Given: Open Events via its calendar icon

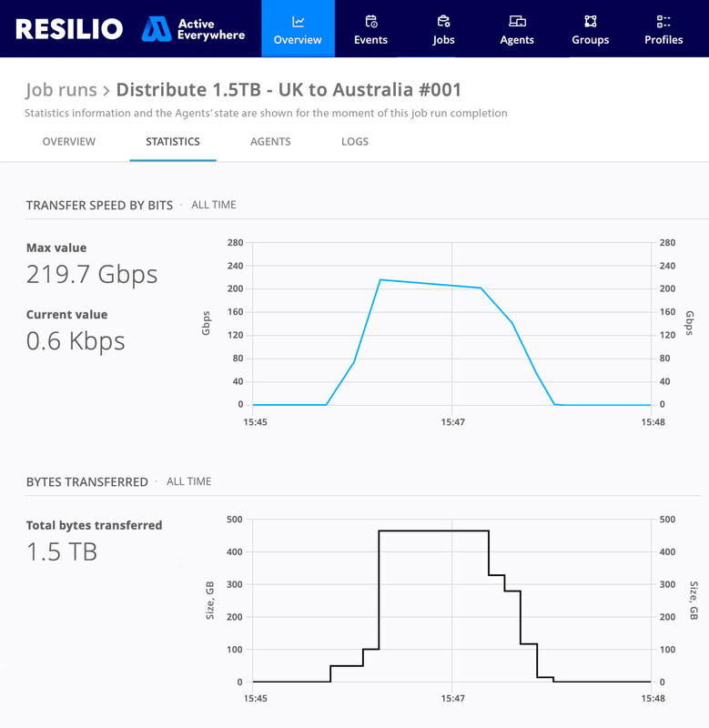Looking at the screenshot, I should [370, 21].
